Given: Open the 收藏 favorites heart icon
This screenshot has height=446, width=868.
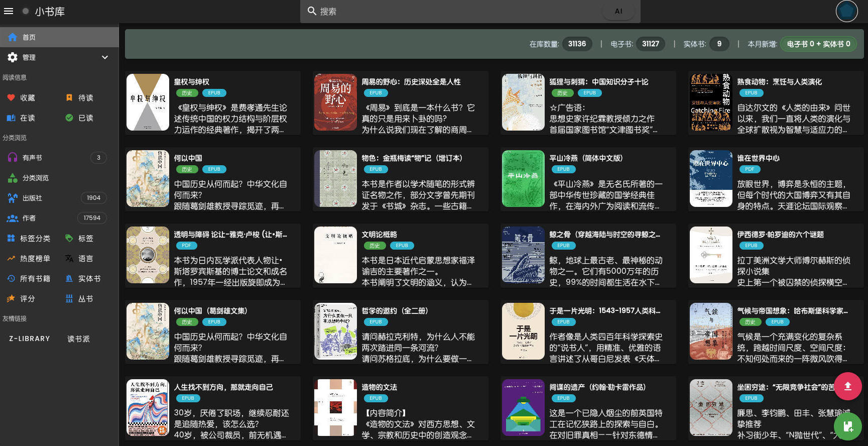Looking at the screenshot, I should [11, 98].
